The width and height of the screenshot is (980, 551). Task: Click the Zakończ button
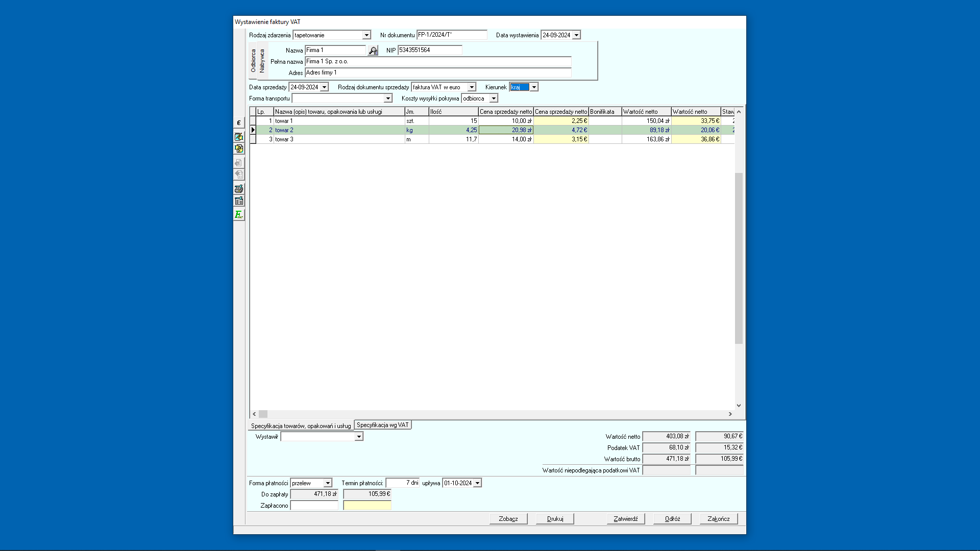tap(719, 519)
